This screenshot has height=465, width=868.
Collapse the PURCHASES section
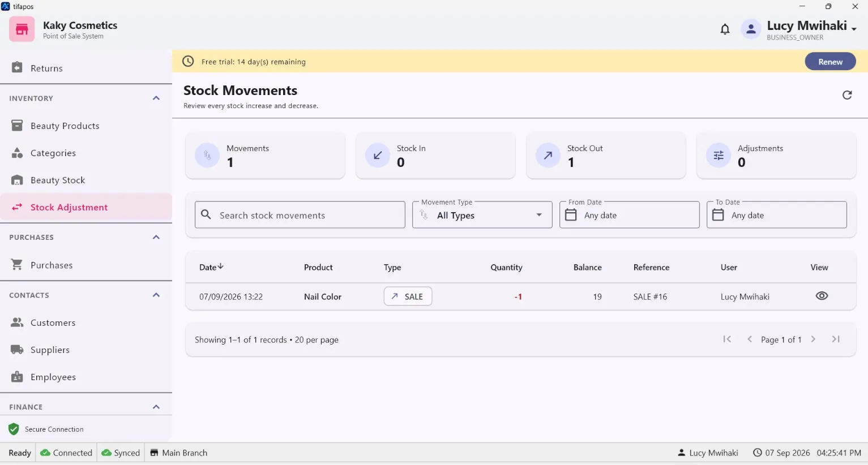pyautogui.click(x=156, y=238)
